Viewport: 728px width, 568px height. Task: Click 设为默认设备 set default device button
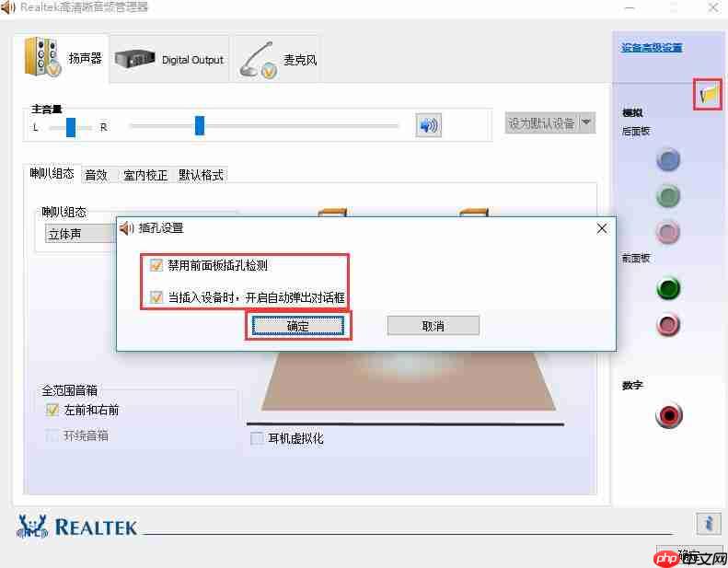point(541,123)
